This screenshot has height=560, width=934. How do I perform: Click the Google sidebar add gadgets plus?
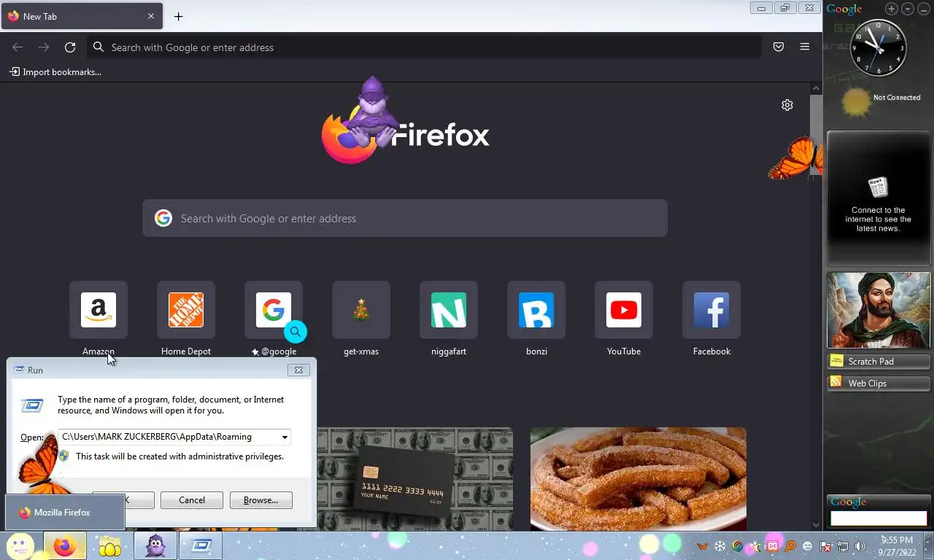pyautogui.click(x=892, y=9)
